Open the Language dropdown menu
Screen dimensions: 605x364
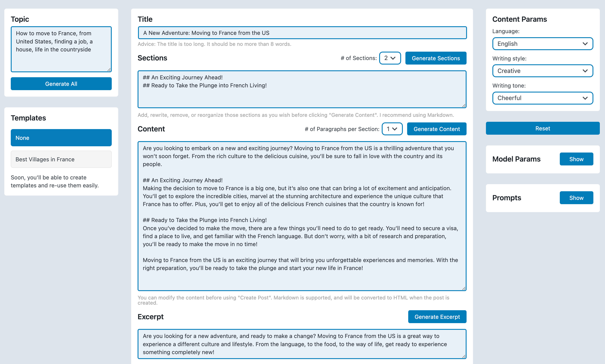coord(542,43)
